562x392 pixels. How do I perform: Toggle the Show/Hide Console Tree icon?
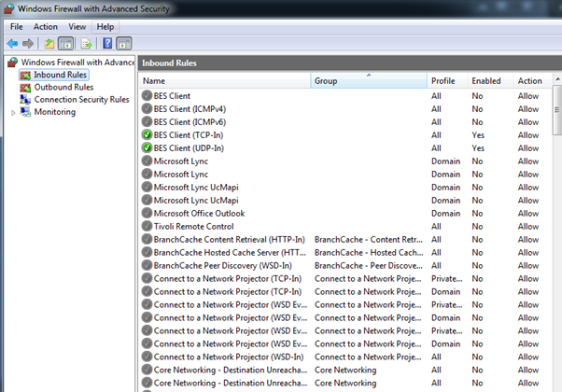66,44
